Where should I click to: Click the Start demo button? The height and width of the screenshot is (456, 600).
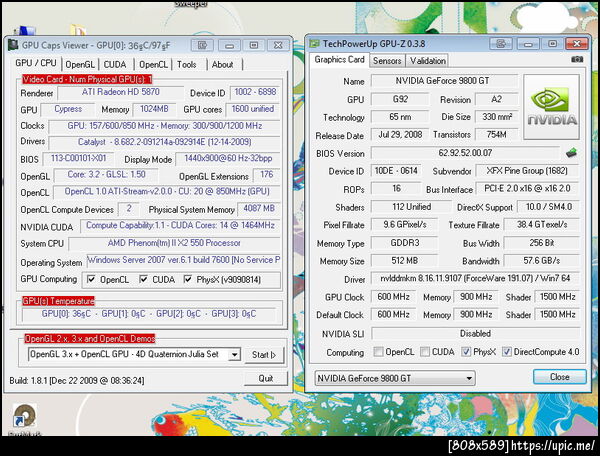(x=264, y=355)
